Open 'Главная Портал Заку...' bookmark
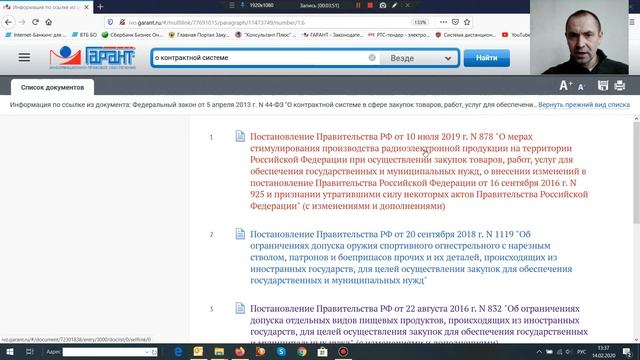The width and height of the screenshot is (640, 360). [x=199, y=35]
